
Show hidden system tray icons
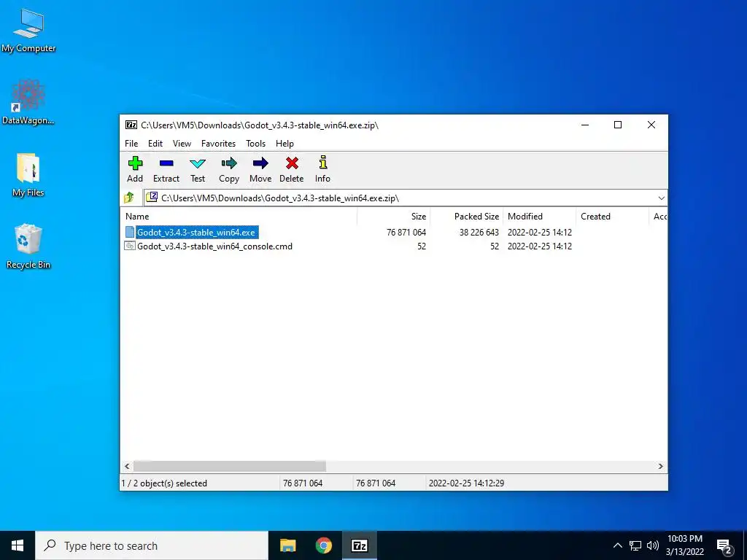617,545
